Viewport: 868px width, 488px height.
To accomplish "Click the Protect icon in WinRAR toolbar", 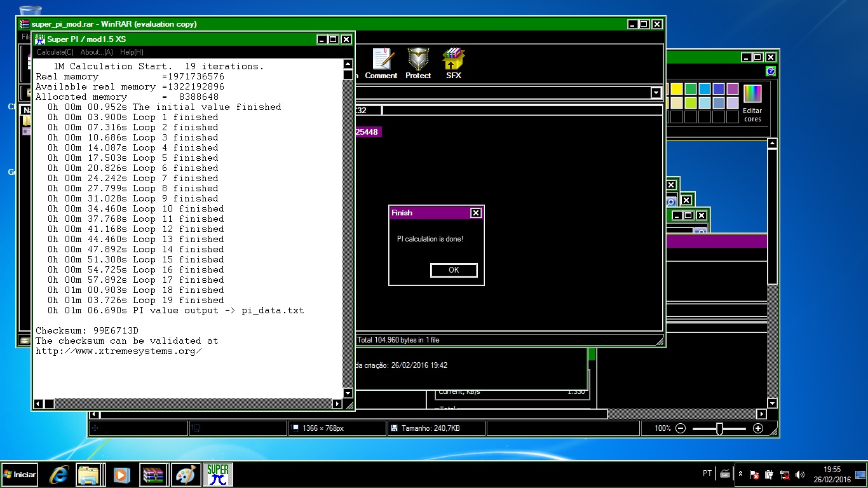I will 418,64.
